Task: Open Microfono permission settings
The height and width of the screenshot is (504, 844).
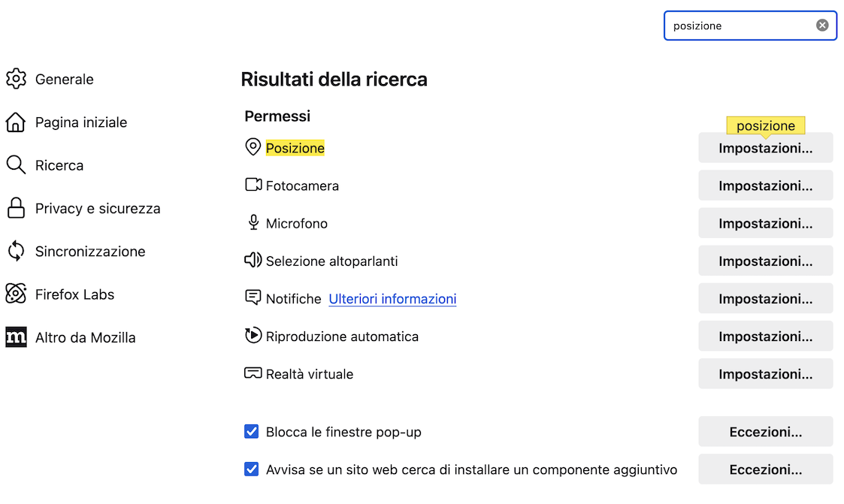Action: tap(765, 223)
